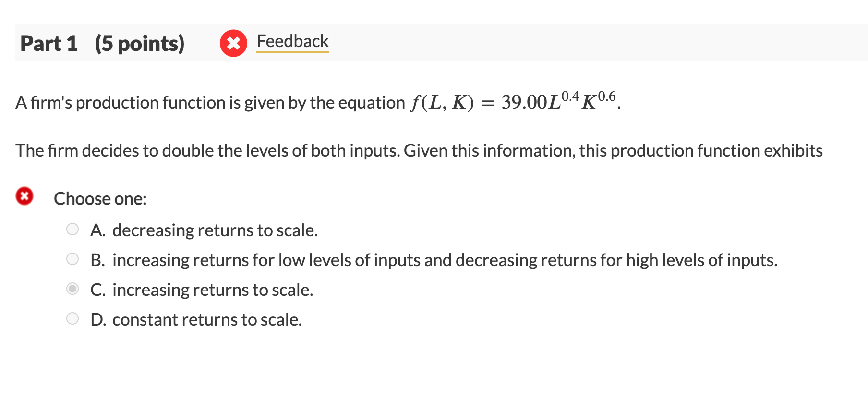Click the underlined Feedback text
This screenshot has height=412, width=868.
(292, 41)
